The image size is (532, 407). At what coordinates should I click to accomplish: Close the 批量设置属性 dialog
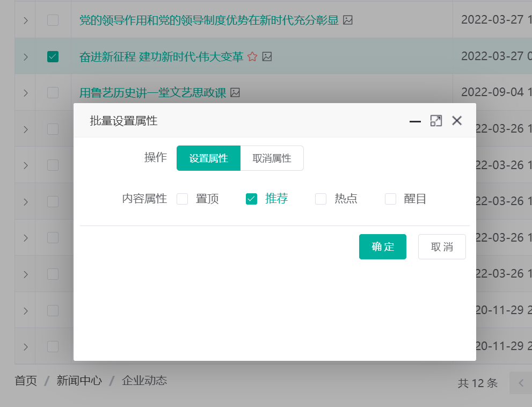pyautogui.click(x=457, y=120)
